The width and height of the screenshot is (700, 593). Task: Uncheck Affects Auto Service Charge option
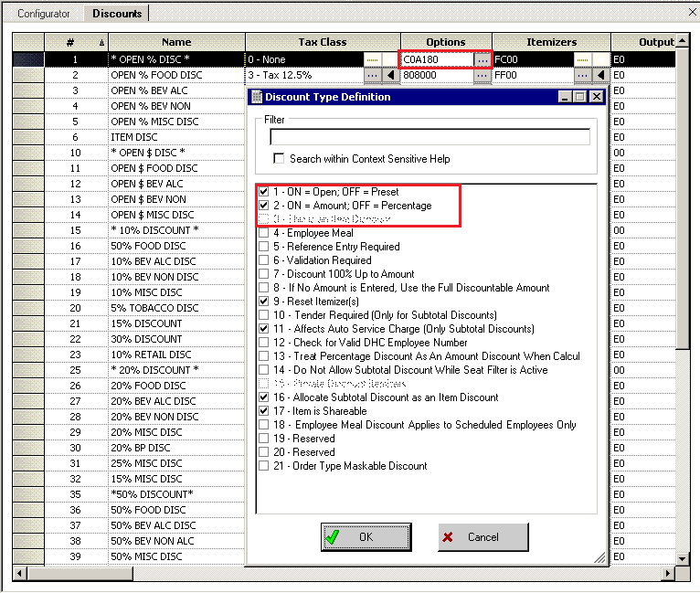[264, 329]
